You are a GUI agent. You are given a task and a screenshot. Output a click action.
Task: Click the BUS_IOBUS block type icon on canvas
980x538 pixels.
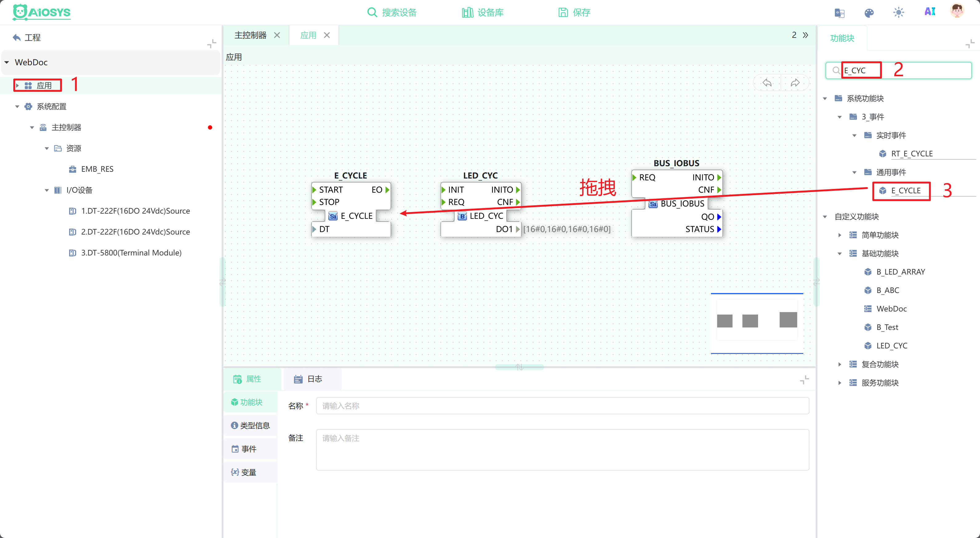point(653,204)
